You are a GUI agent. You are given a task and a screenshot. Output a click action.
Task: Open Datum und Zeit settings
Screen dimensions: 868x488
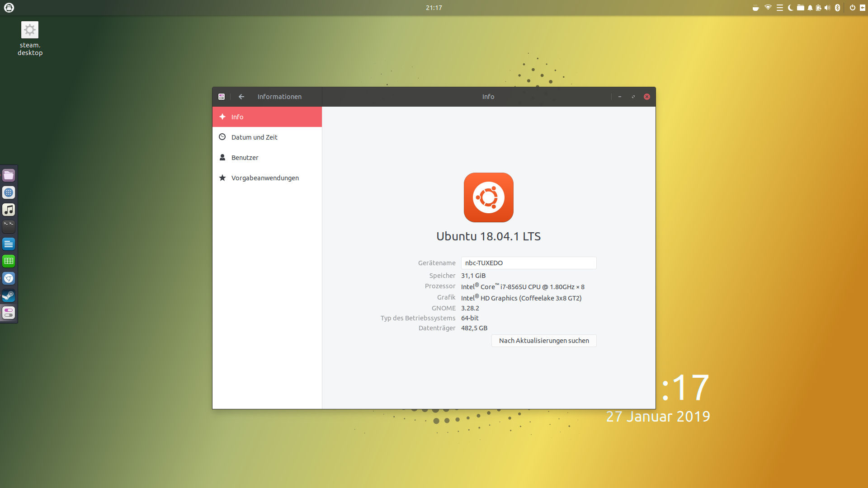pos(267,137)
